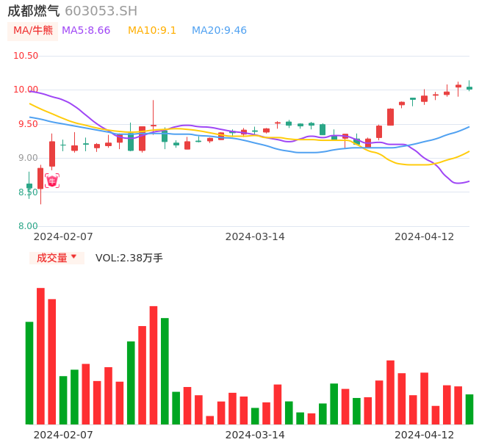This screenshot has height=445, width=504.
Task: Select the candlestick with the longest upper wick
Action: [x=154, y=126]
